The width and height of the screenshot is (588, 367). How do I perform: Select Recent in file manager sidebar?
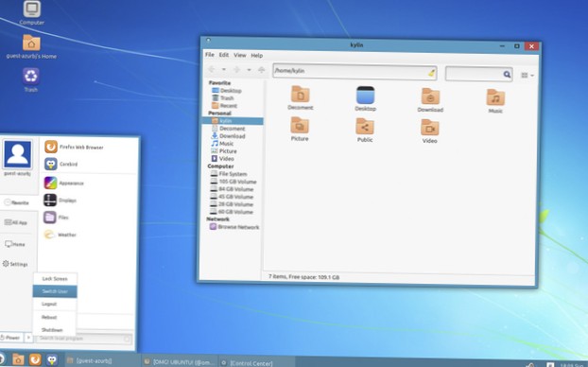pyautogui.click(x=224, y=105)
